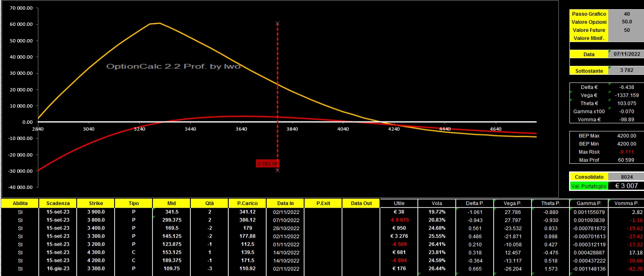Click the P.Exit column header
Image resolution: width=644 pixels, height=276 pixels.
(x=323, y=203)
